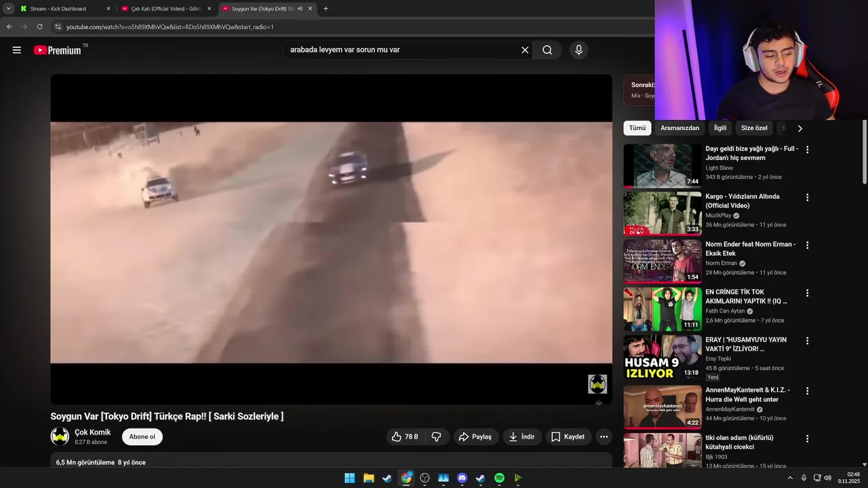This screenshot has width=868, height=488.
Task: Open a new browser tab
Action: coord(325,9)
